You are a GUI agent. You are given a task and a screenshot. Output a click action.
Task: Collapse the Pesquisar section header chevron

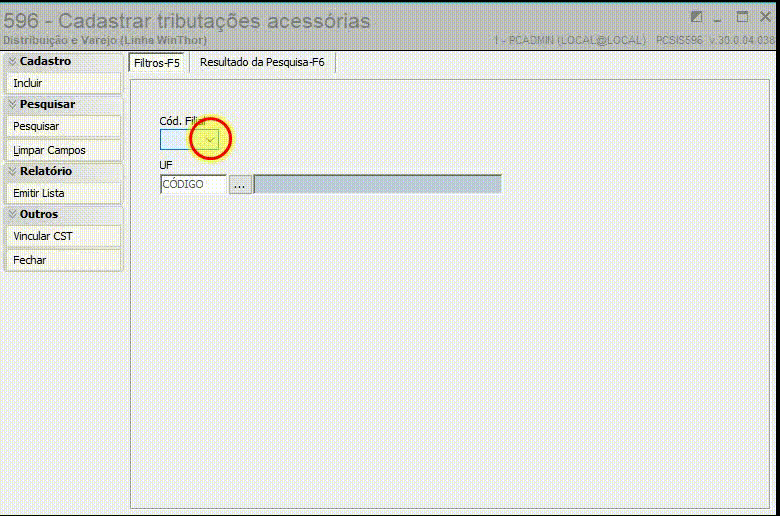coord(12,104)
